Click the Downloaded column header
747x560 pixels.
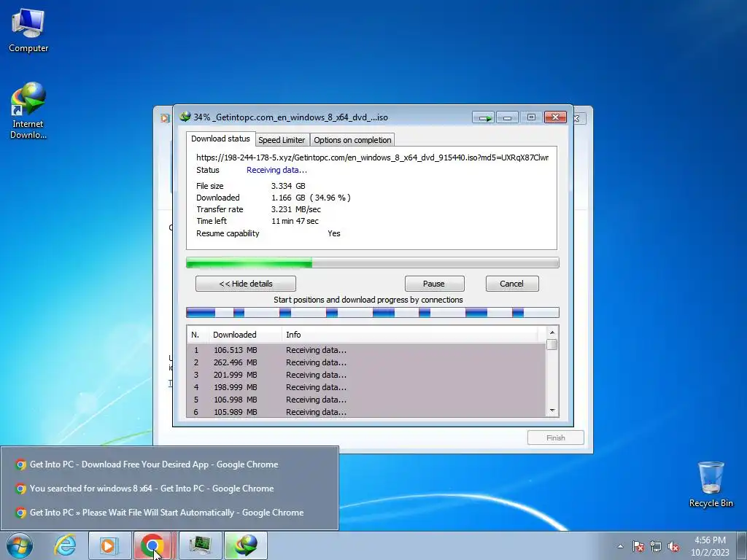click(x=245, y=335)
